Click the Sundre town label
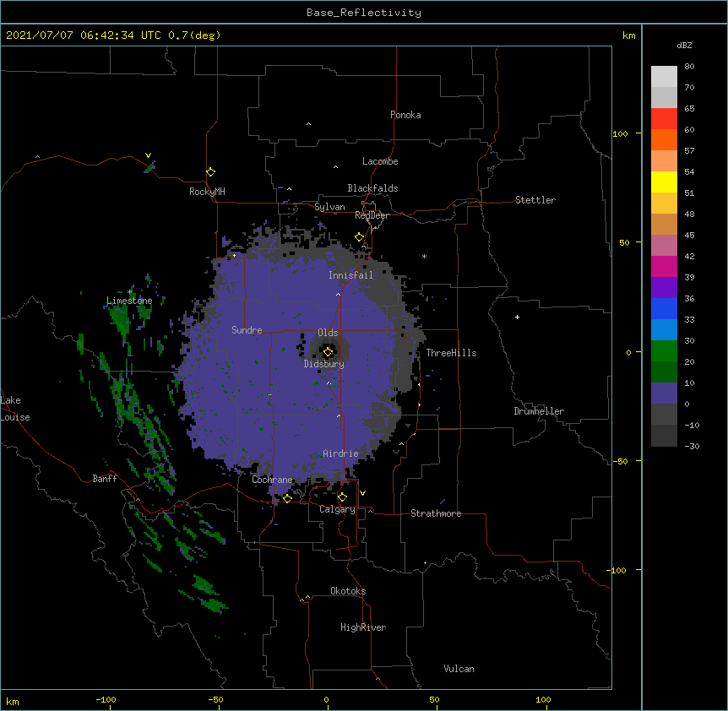Viewport: 728px width, 711px height. (247, 330)
